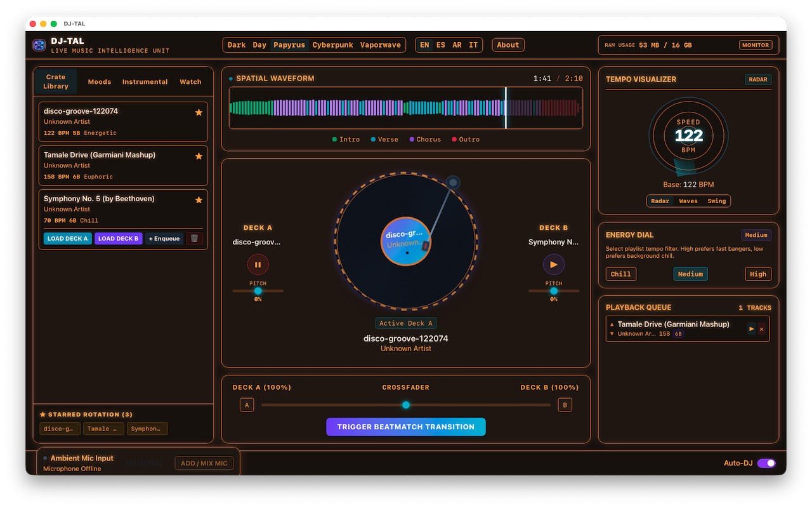The image size is (812, 508).
Task: Enqueue Symphony No. 5 track
Action: (x=164, y=239)
